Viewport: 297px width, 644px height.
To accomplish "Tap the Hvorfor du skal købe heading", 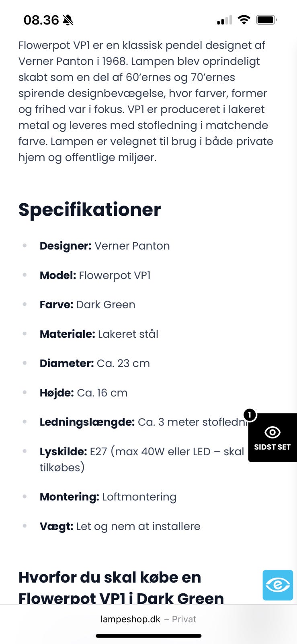I will [121, 588].
